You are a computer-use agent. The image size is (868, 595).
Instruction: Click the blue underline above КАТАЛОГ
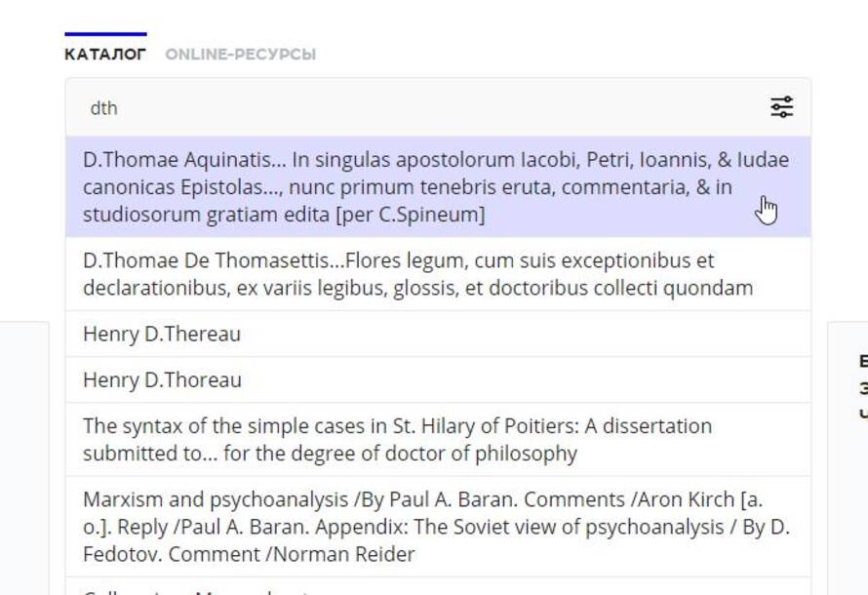point(105,34)
